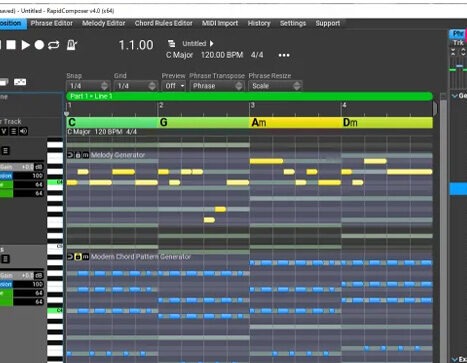This screenshot has height=363, width=467.
Task: Open the Phrase Transpose dropdown
Action: coord(217,86)
